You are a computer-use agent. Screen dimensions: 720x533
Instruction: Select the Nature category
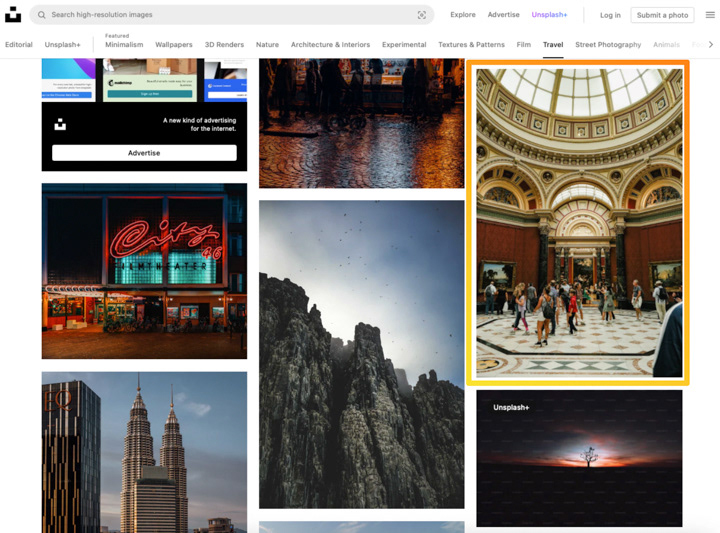pyautogui.click(x=267, y=45)
